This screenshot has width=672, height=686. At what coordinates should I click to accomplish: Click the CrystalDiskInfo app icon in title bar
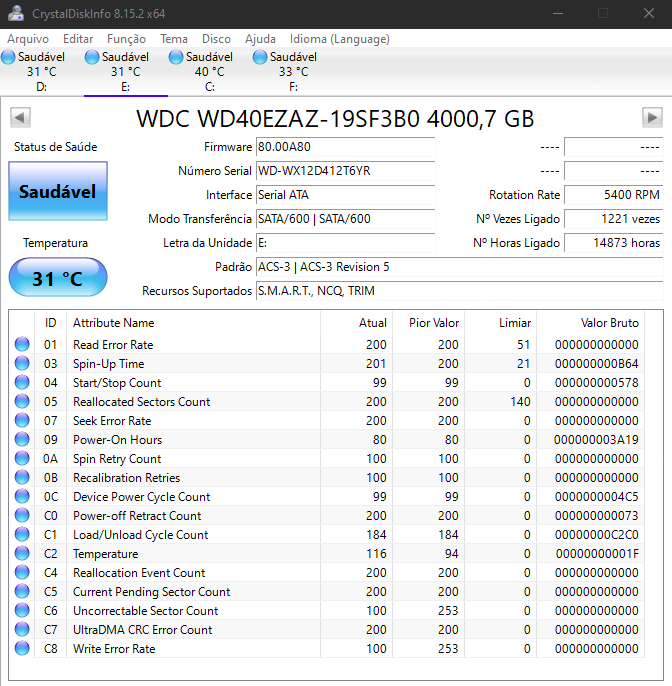(16, 14)
